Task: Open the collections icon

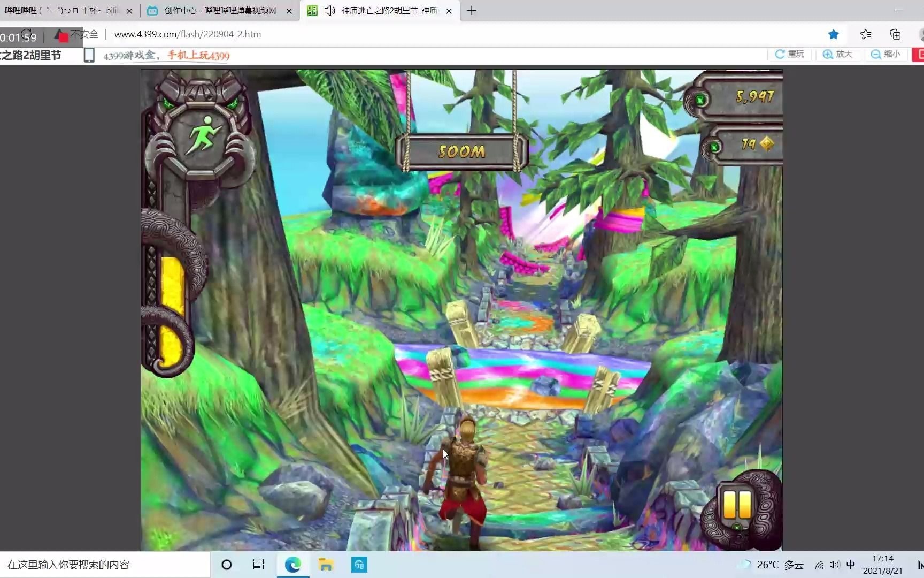Action: pyautogui.click(x=895, y=34)
